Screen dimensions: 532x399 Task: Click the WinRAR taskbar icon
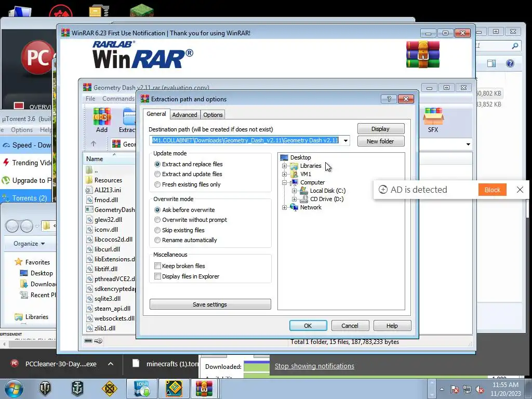coord(204,389)
